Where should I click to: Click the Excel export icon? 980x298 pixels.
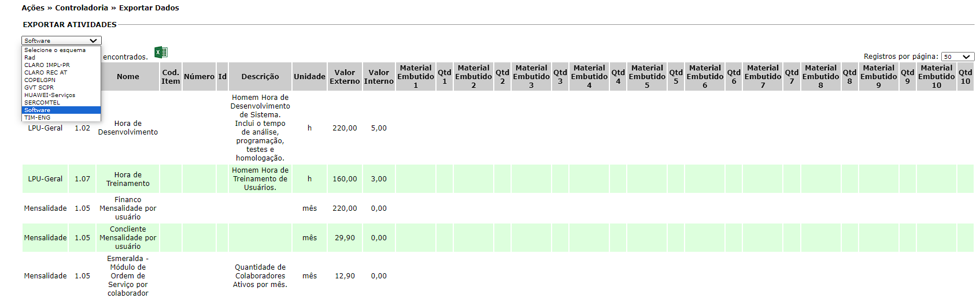coord(161,53)
